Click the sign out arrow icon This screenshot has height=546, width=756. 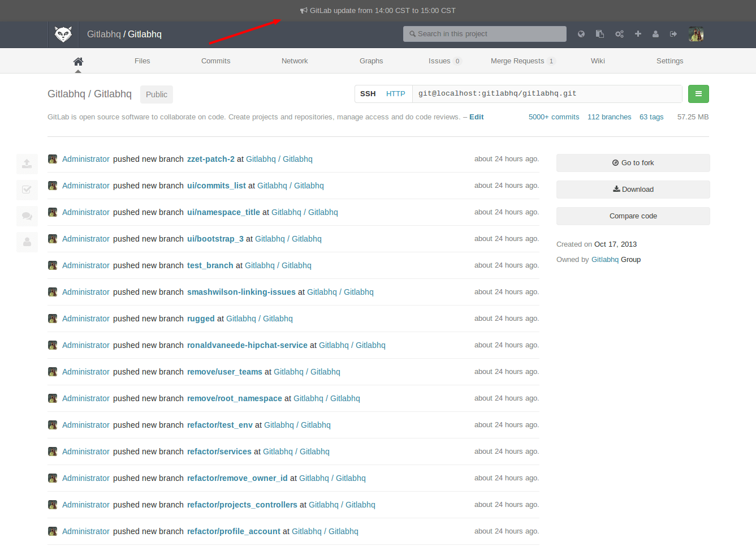673,34
